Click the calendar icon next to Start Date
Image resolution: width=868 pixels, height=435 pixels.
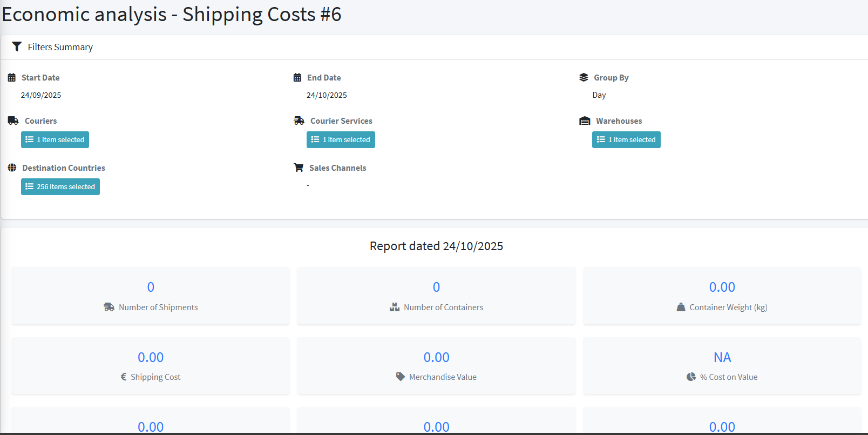[x=12, y=78]
